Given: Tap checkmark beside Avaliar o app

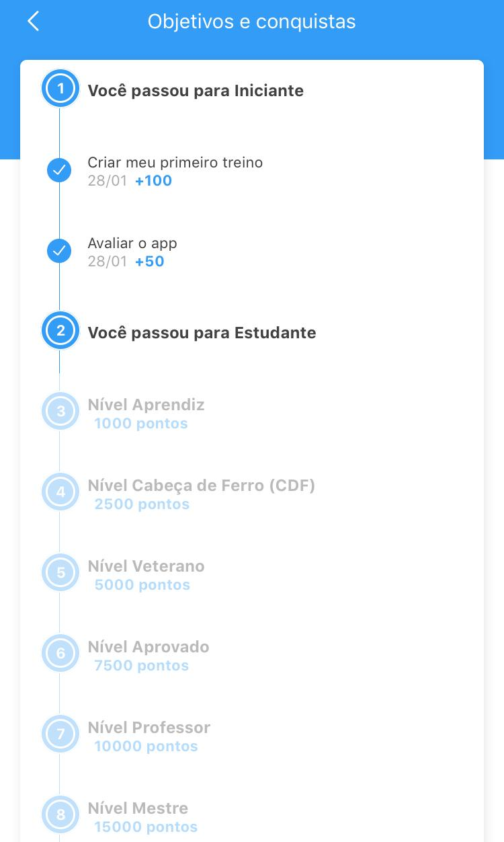Looking at the screenshot, I should click(59, 251).
